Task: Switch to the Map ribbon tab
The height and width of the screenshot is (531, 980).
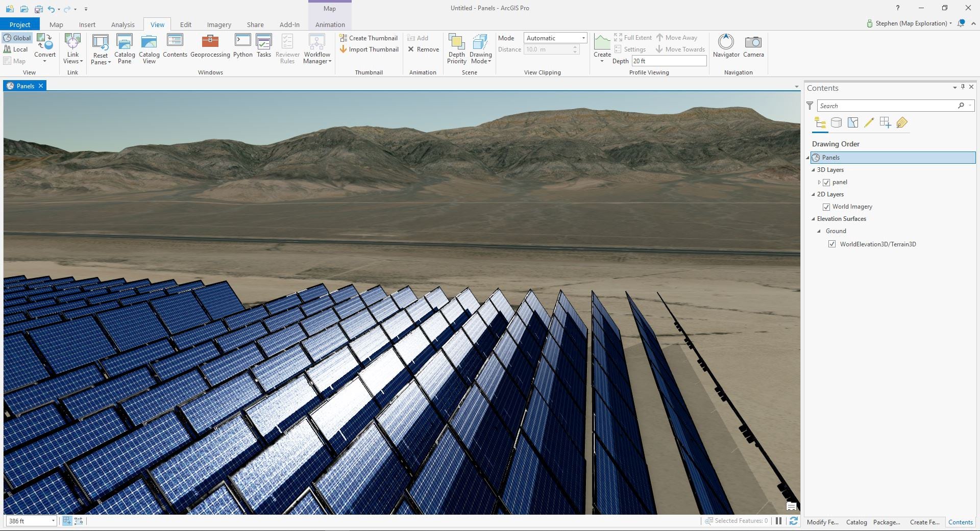Action: [56, 24]
